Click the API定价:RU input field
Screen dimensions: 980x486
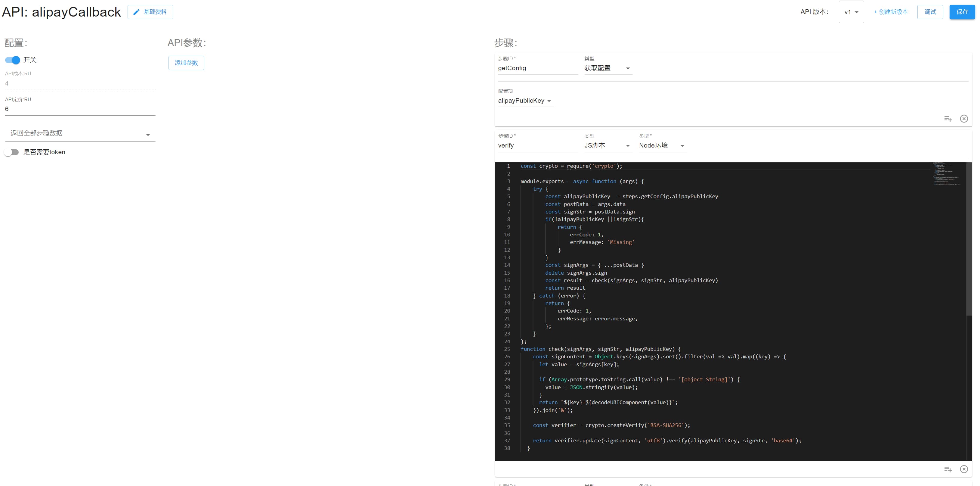[x=80, y=109]
